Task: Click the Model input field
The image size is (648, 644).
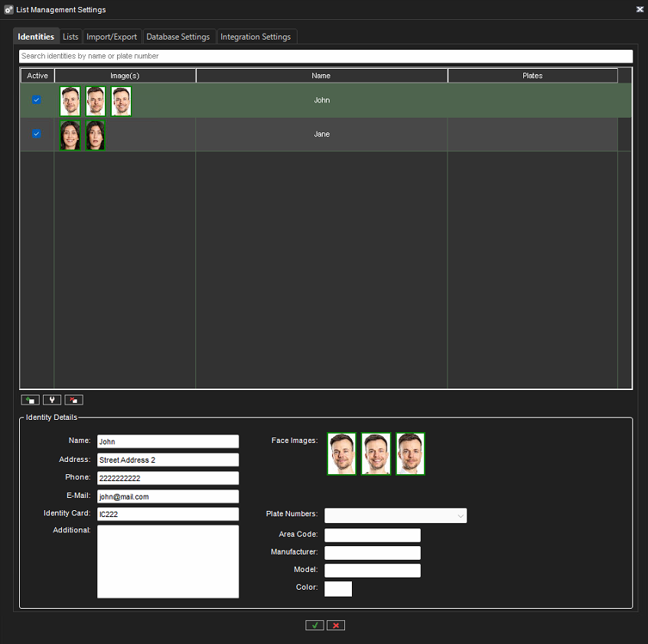Action: 373,571
